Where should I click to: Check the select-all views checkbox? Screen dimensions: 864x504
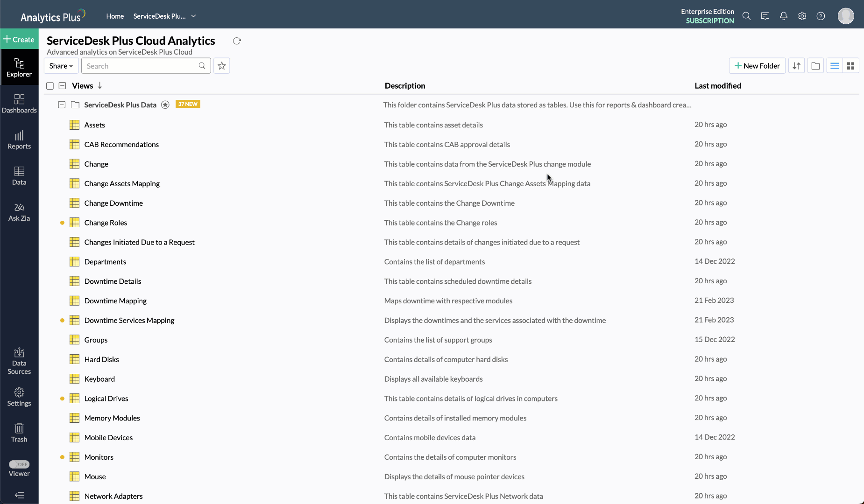[x=50, y=86]
